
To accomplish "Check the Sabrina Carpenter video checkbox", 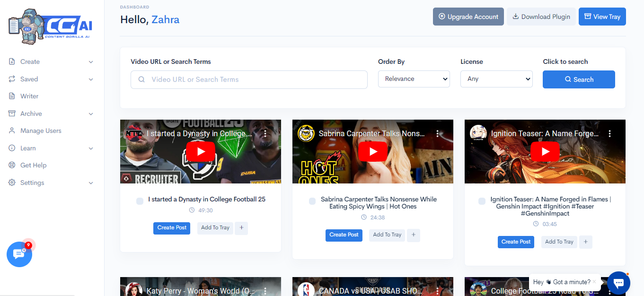I will 312,201.
